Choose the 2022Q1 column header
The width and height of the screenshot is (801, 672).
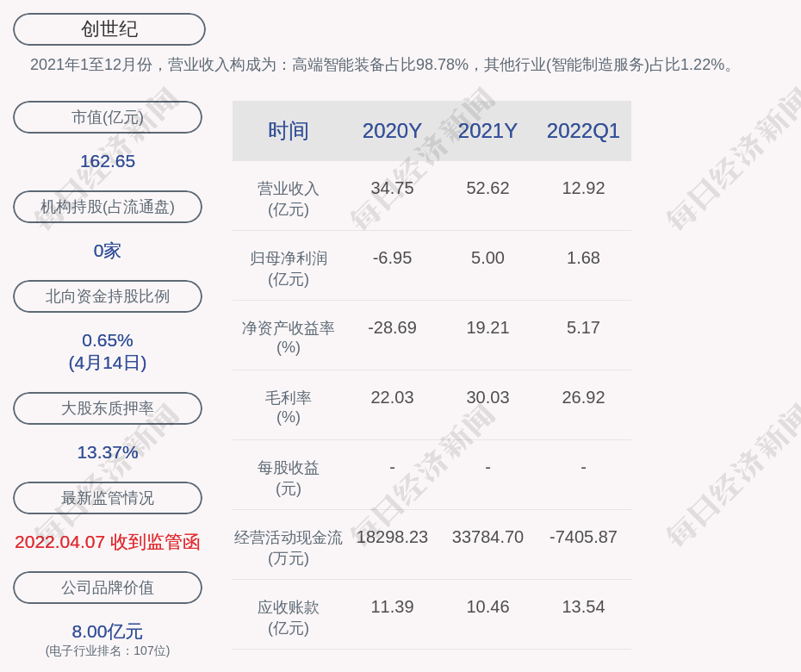[x=583, y=131]
